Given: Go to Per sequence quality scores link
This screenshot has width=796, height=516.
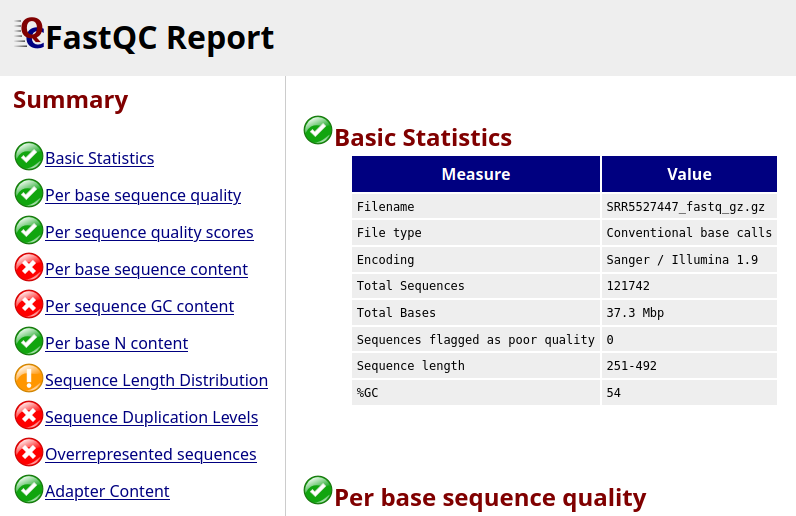Looking at the screenshot, I should click(149, 232).
